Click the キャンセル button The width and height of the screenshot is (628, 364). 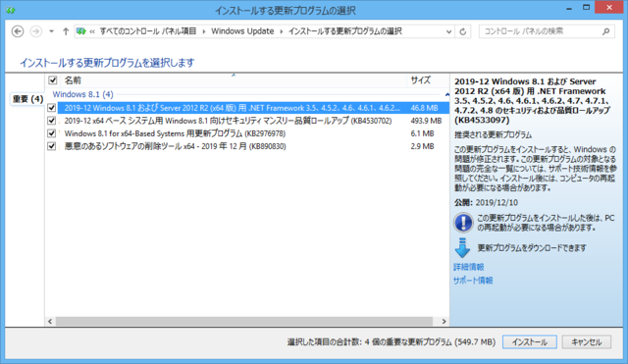point(587,342)
